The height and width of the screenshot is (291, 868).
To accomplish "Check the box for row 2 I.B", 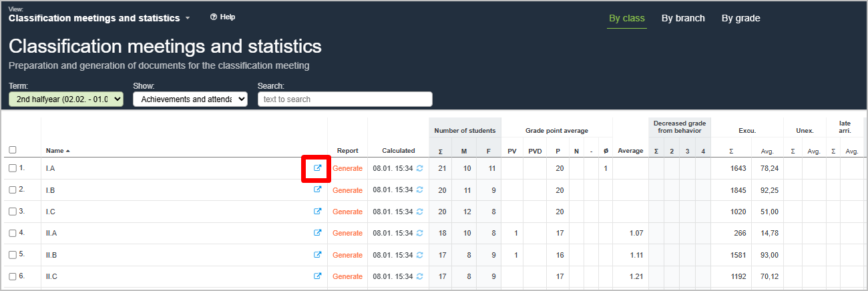I will pyautogui.click(x=13, y=190).
